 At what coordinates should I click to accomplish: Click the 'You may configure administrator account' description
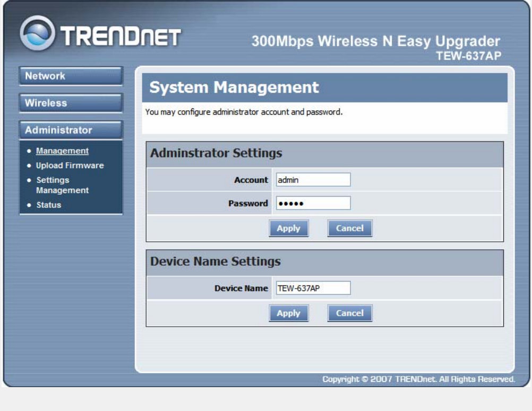pyautogui.click(x=244, y=112)
